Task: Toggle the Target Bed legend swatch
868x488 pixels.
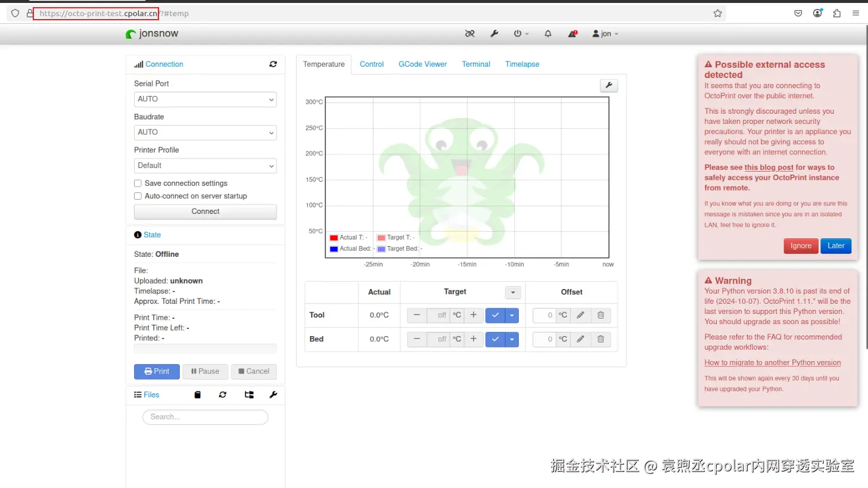Action: coord(381,249)
